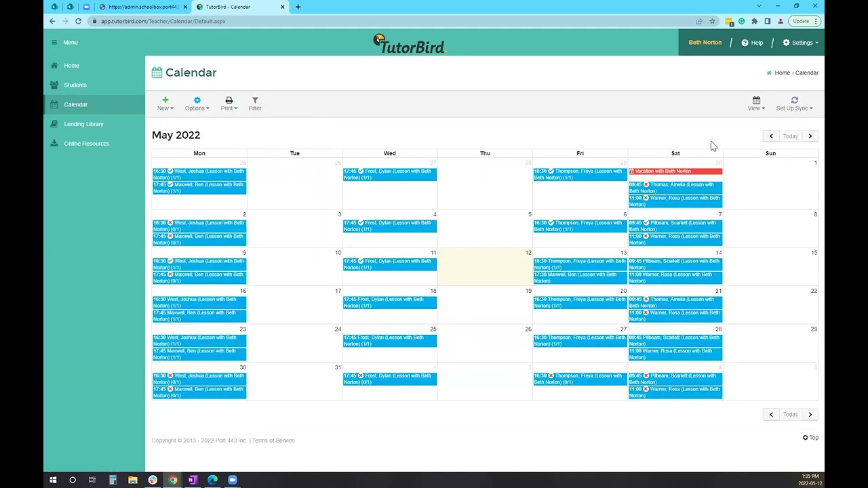Click the bottom Today button
The height and width of the screenshot is (488, 868).
coord(791,414)
